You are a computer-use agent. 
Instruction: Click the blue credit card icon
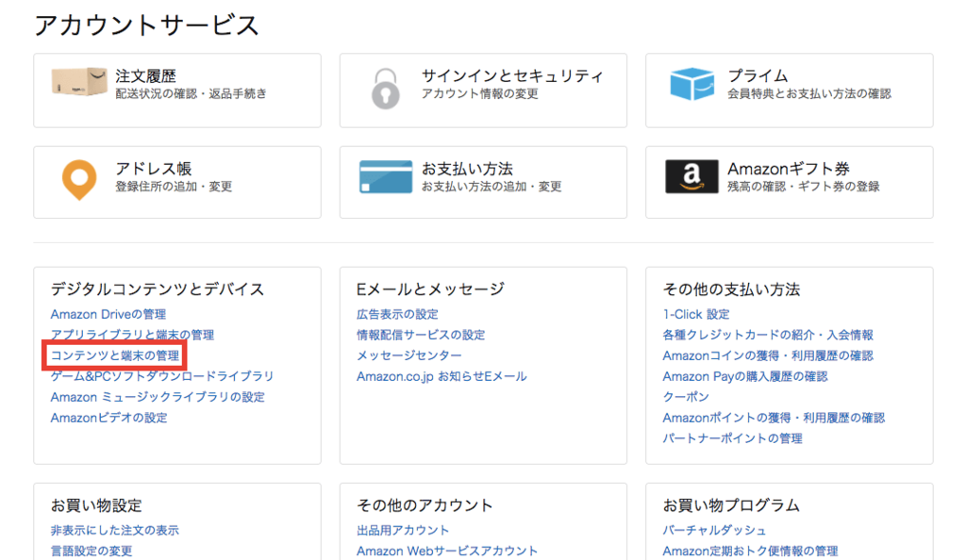pyautogui.click(x=386, y=176)
